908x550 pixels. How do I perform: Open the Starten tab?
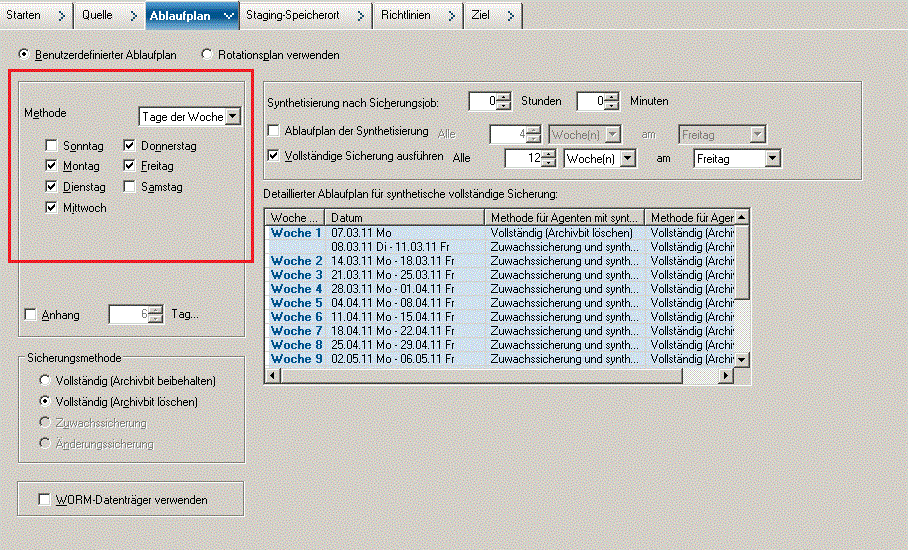pyautogui.click(x=25, y=15)
